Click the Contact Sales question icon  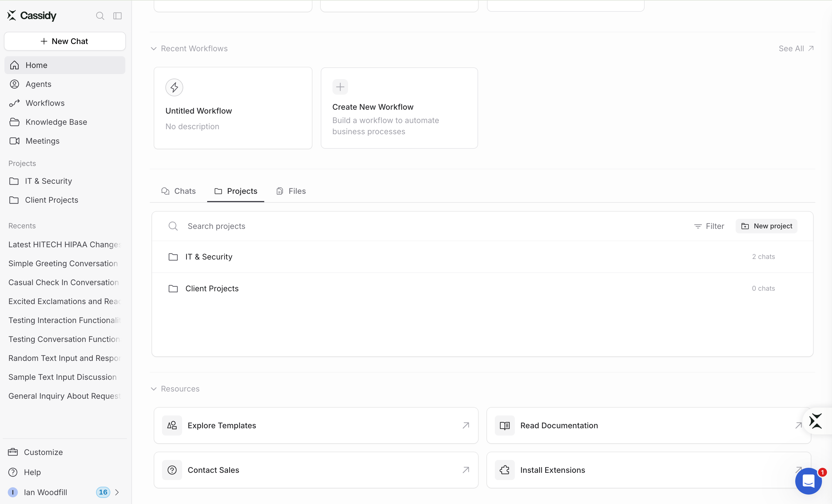click(172, 470)
